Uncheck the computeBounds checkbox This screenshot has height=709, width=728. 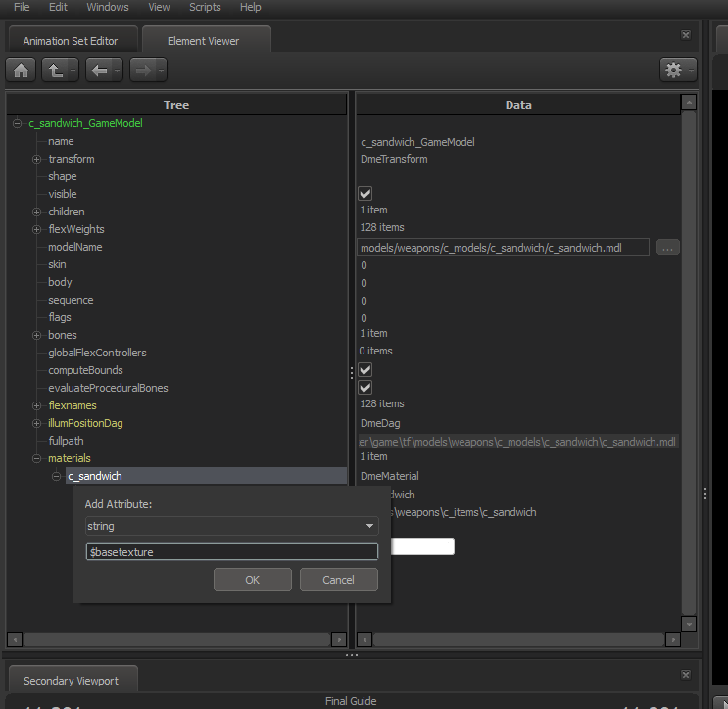(365, 370)
